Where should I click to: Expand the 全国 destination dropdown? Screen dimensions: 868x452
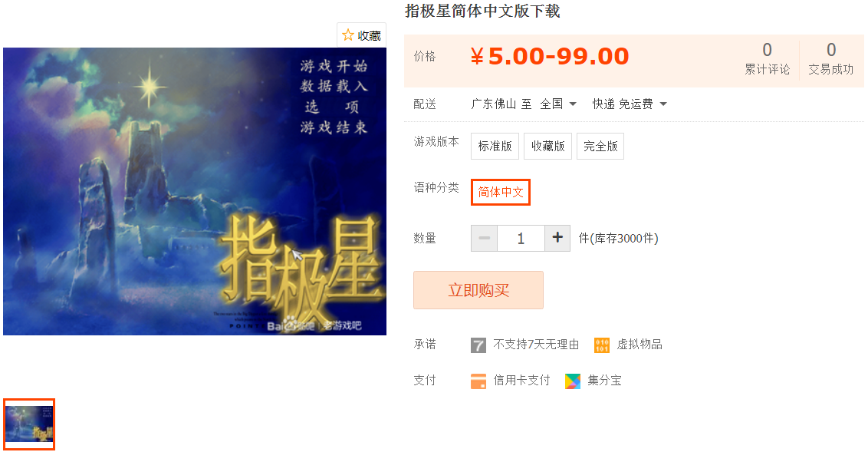click(x=558, y=104)
